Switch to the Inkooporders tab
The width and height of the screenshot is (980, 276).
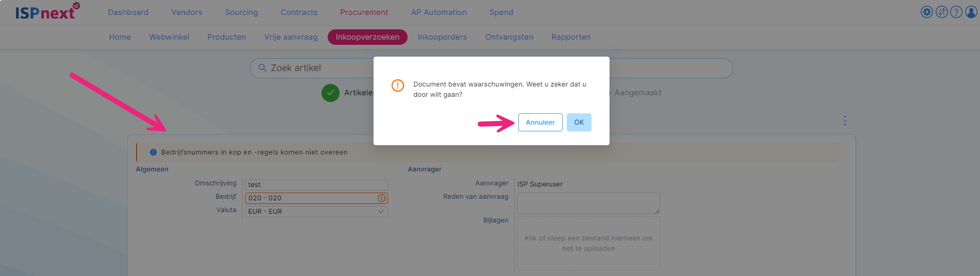point(442,37)
